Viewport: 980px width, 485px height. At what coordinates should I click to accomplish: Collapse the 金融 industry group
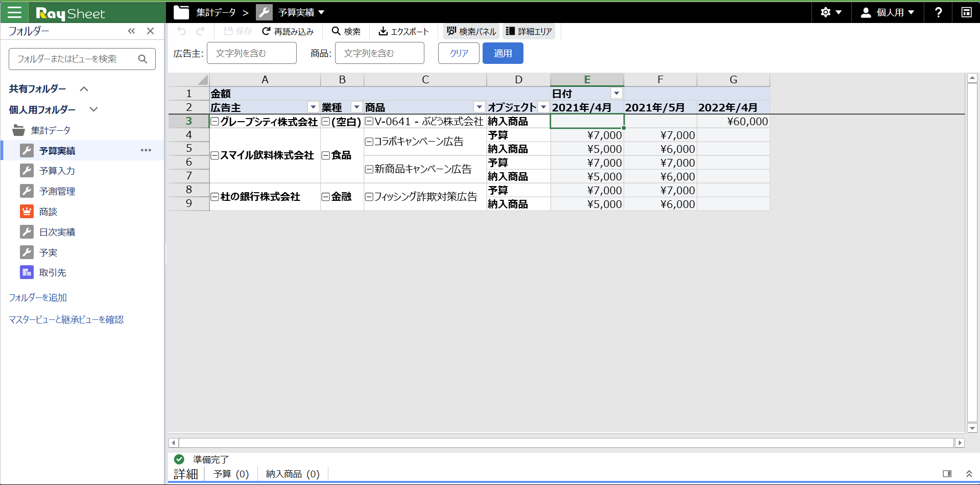325,197
